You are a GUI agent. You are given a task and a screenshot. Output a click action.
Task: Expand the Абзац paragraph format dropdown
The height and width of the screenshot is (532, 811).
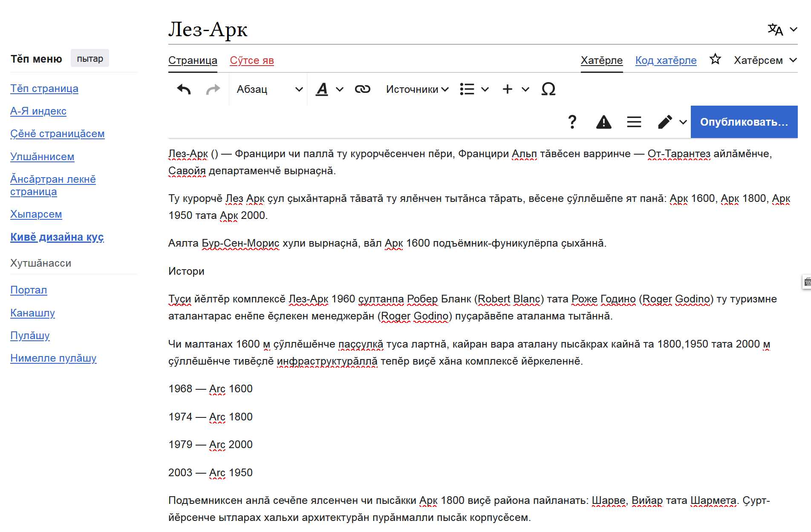[269, 89]
